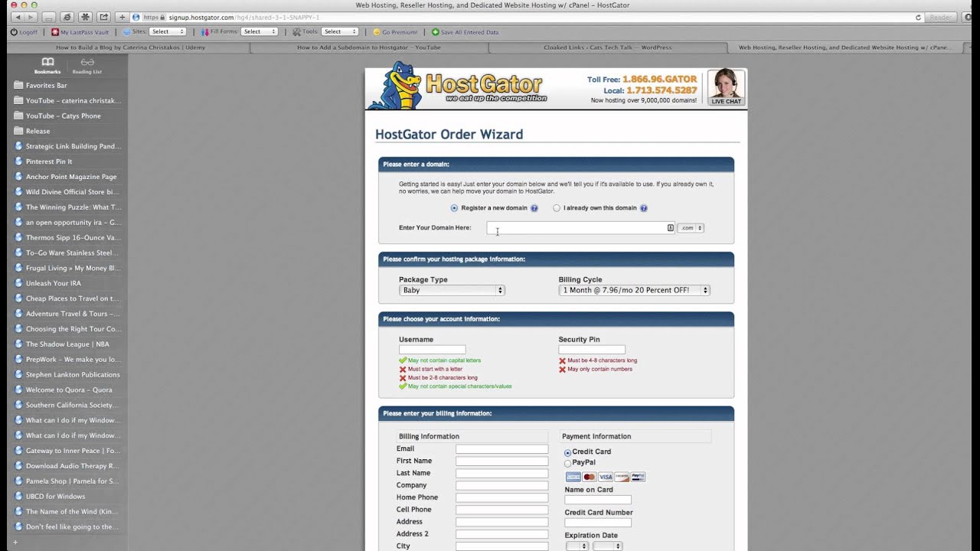The image size is (980, 551).
Task: Click the Cell Phone billing field
Action: click(x=502, y=510)
